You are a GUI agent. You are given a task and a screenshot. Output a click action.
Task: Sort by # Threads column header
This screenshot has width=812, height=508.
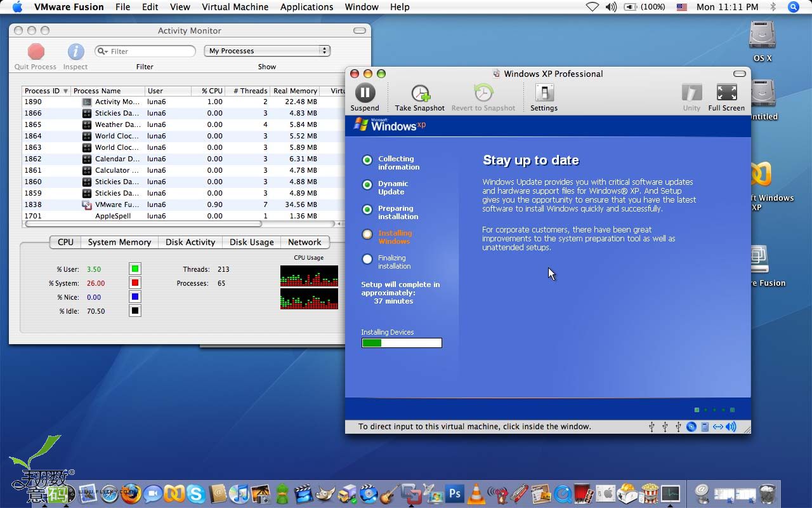point(248,91)
